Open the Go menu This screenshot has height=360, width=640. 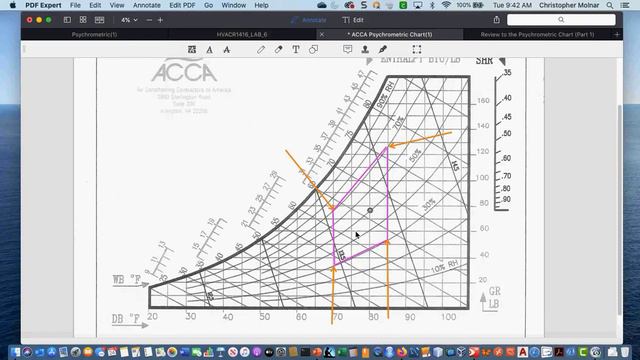click(x=209, y=5)
